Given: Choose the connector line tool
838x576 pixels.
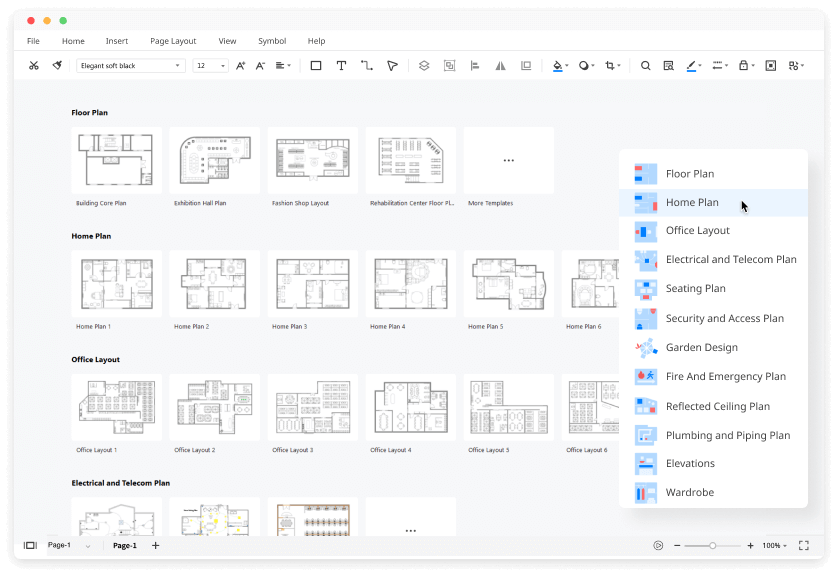Looking at the screenshot, I should pos(366,66).
